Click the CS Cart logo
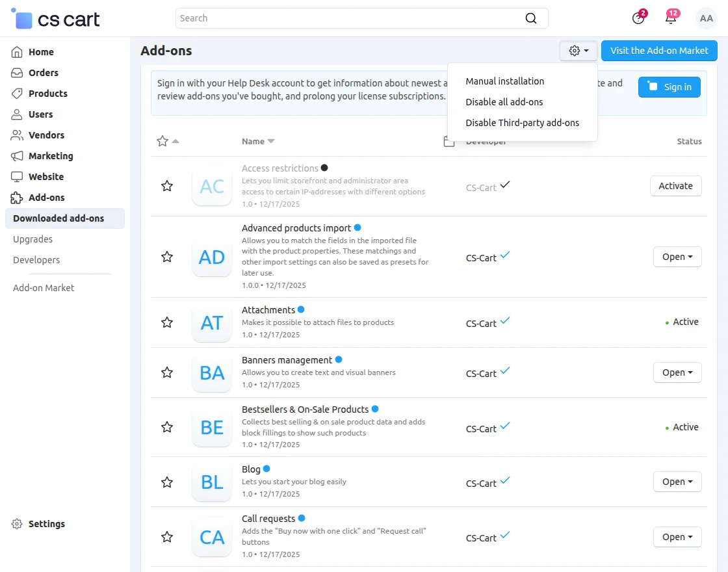 56,19
